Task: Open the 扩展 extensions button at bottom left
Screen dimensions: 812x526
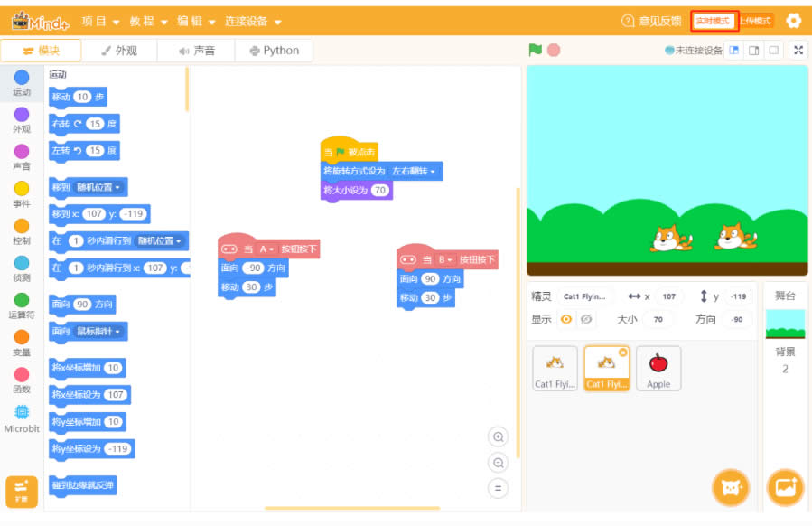Action: [21, 491]
